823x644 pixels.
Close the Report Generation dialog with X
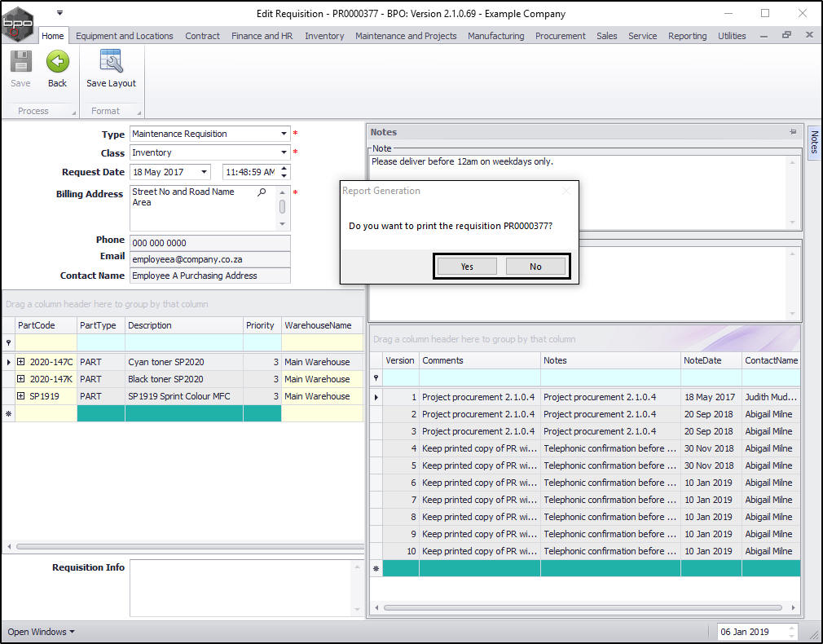coord(567,191)
